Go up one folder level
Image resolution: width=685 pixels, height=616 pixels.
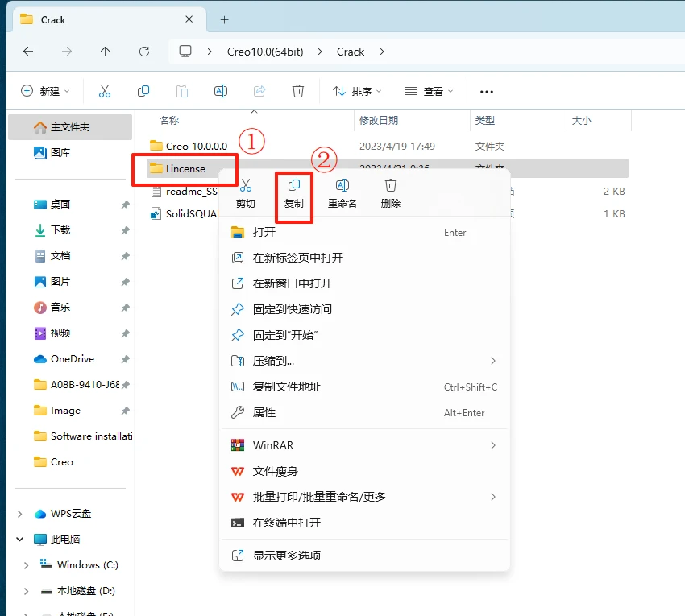[105, 52]
